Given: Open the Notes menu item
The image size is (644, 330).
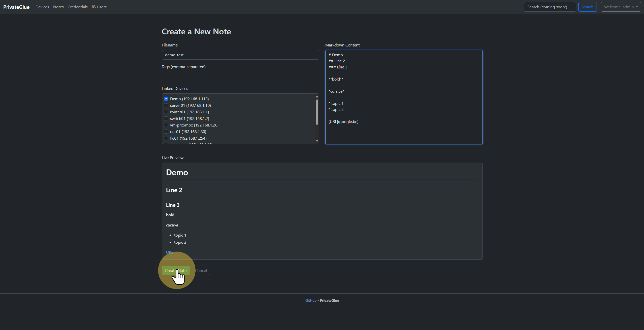Looking at the screenshot, I should [x=58, y=7].
